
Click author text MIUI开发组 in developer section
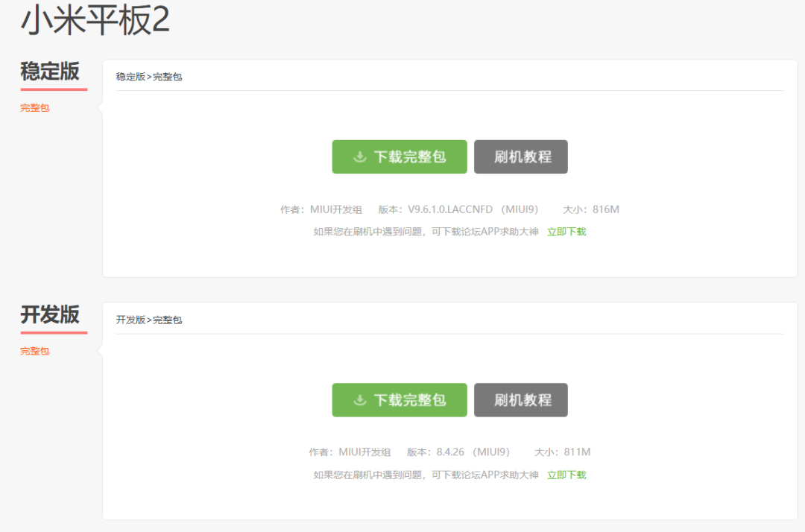[x=364, y=452]
